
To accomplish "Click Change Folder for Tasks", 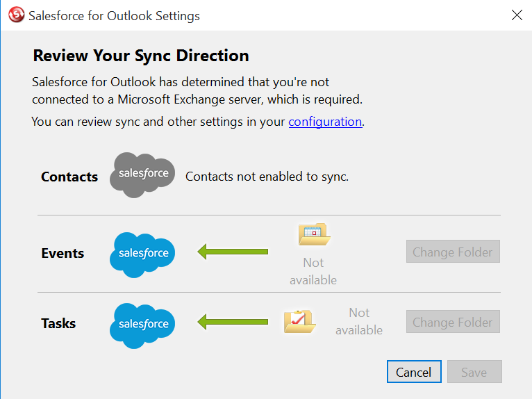I will [453, 322].
